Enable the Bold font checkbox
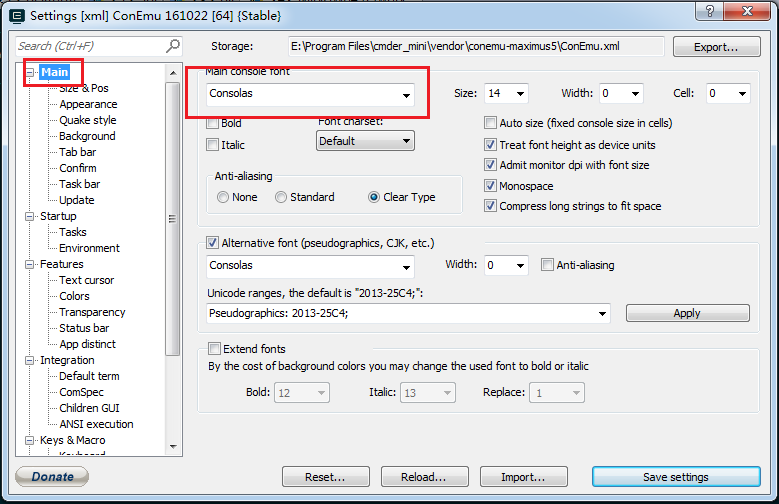The height and width of the screenshot is (504, 779). point(212,123)
